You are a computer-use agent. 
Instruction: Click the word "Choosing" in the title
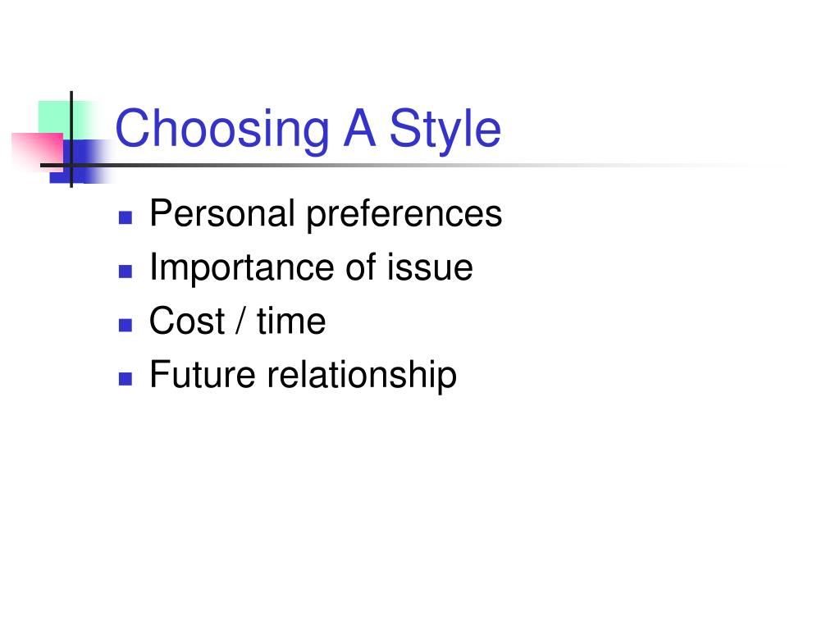click(222, 130)
